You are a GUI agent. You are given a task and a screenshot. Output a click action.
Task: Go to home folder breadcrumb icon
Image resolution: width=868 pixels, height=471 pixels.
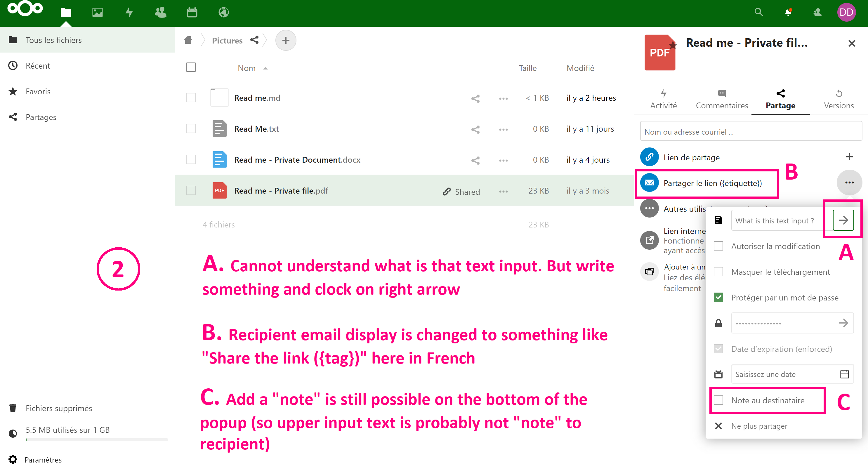point(188,40)
